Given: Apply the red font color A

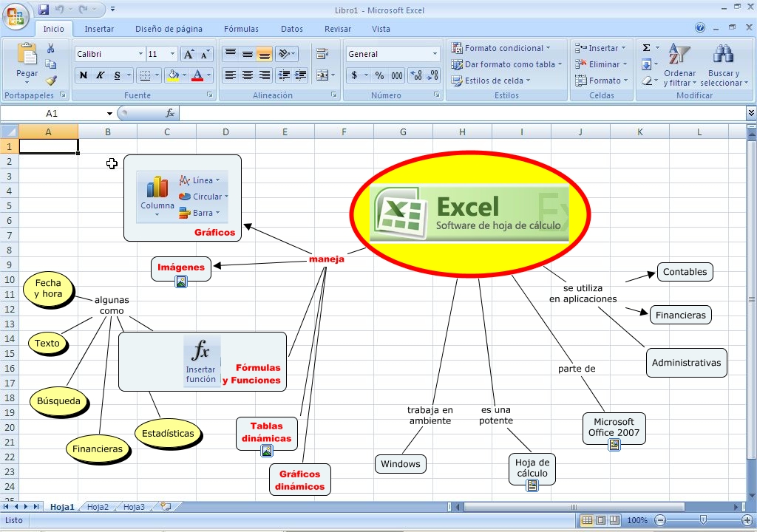Looking at the screenshot, I should (197, 75).
